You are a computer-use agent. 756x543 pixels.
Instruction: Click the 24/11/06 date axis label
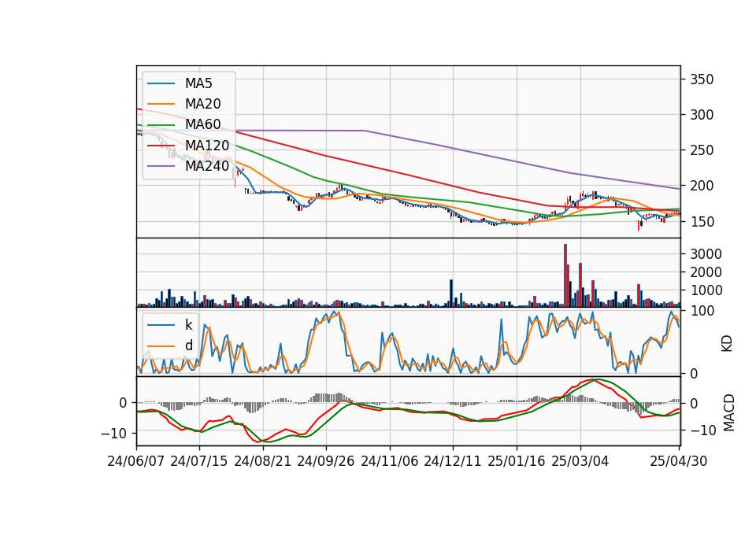coord(390,461)
